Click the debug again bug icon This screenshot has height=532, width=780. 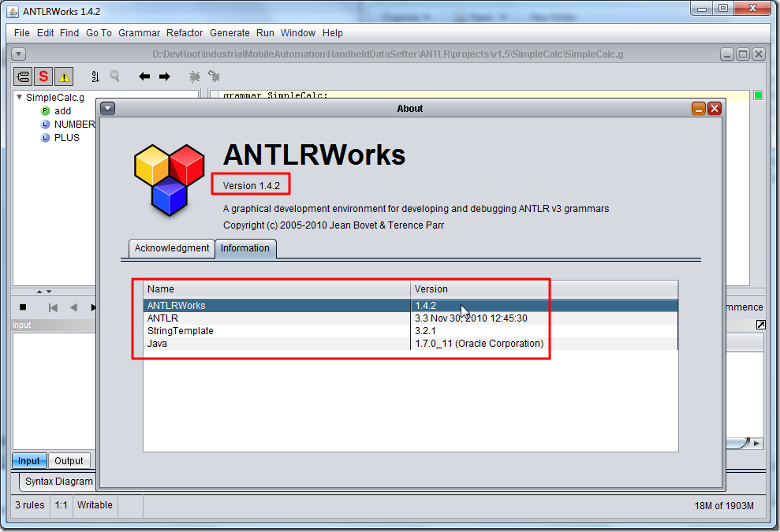pyautogui.click(x=214, y=76)
